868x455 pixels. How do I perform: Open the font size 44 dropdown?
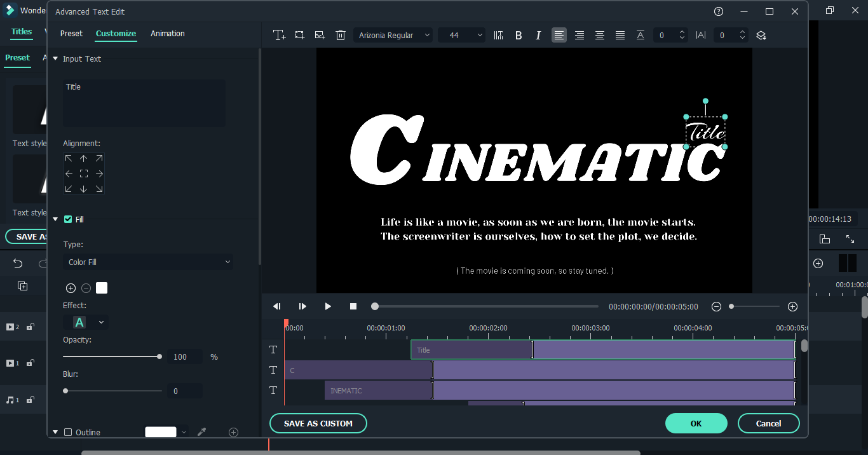coord(461,36)
